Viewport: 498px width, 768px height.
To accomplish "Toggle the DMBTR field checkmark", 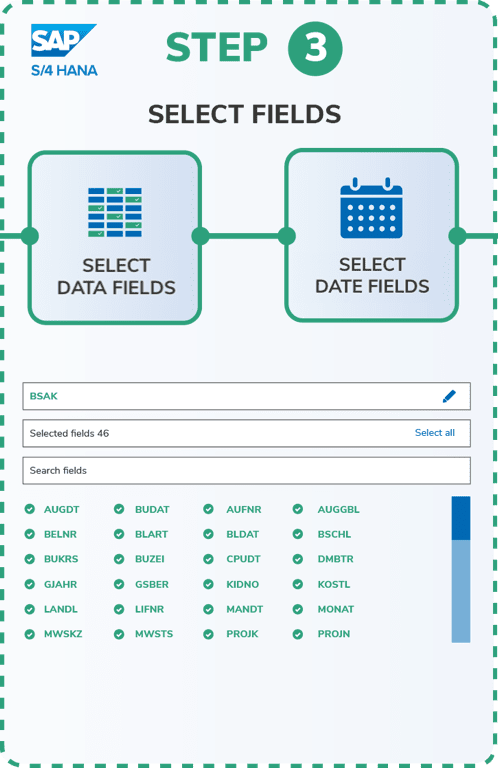I will pyautogui.click(x=298, y=559).
